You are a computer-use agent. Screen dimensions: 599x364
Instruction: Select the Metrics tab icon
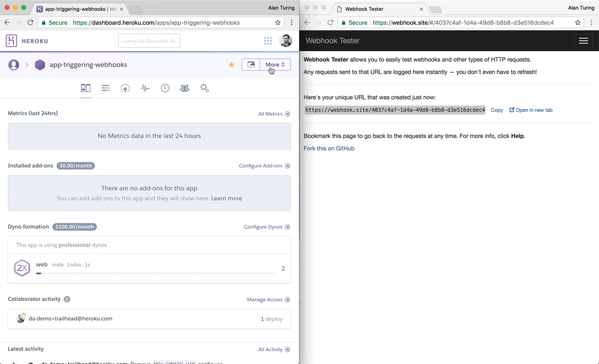coord(145,88)
